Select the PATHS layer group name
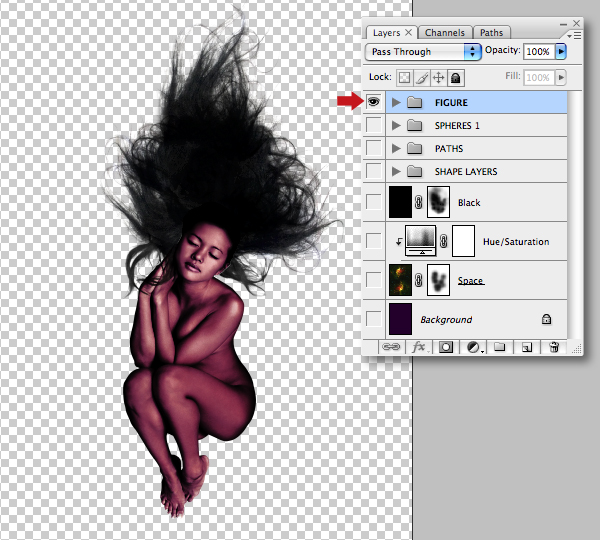The height and width of the screenshot is (540, 600). point(449,148)
